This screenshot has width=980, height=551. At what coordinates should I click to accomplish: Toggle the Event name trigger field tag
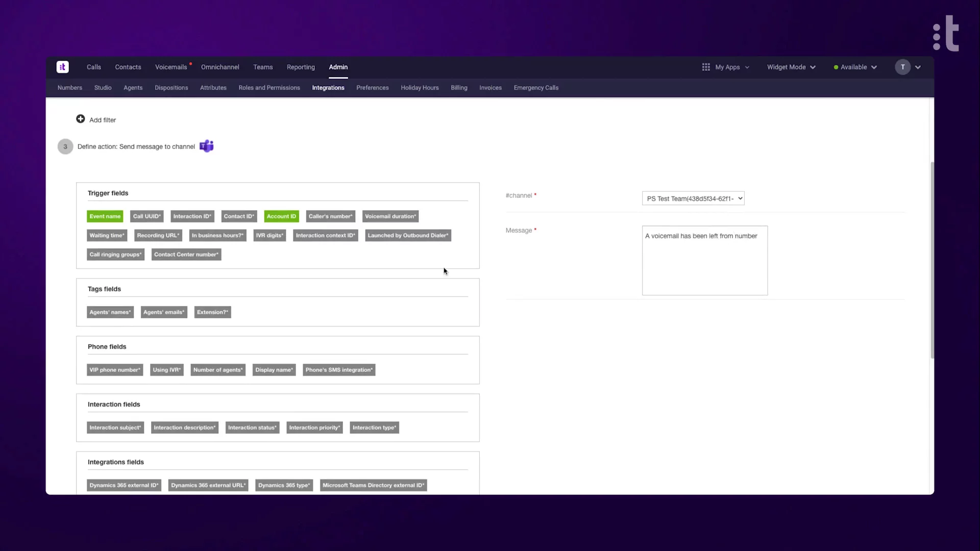(x=105, y=216)
